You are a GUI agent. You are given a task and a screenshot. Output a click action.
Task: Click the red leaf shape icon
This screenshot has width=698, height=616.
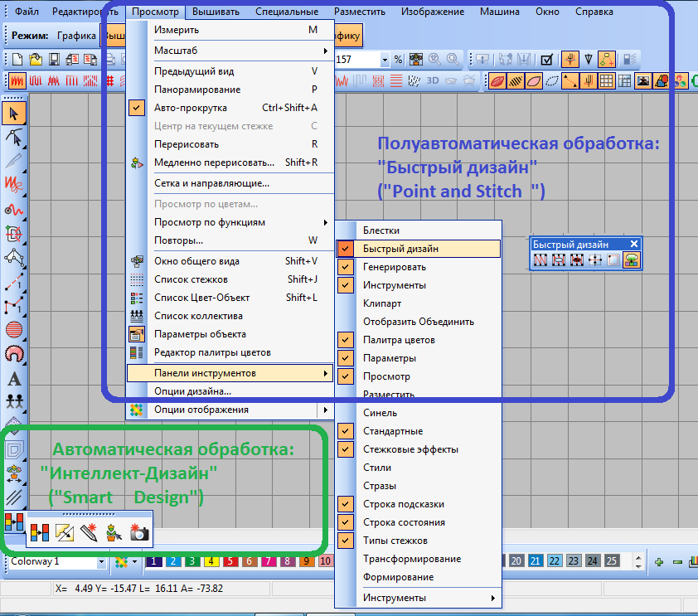[x=497, y=81]
